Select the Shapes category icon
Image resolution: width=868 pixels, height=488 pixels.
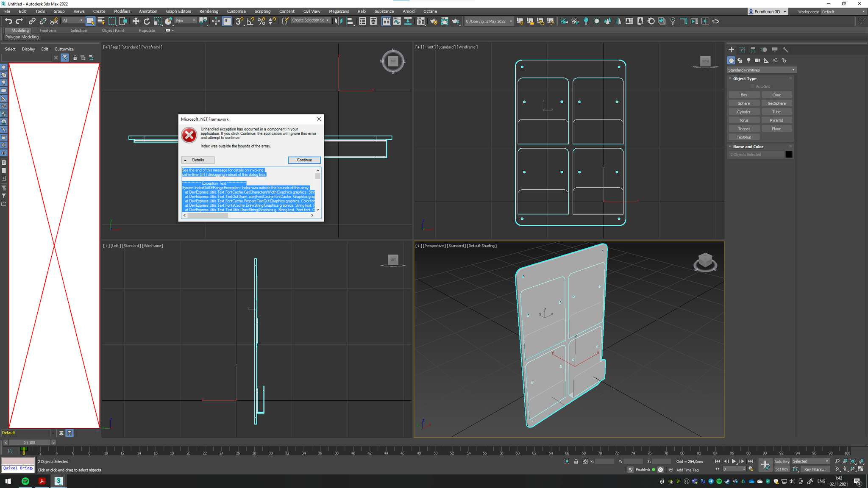(x=740, y=61)
